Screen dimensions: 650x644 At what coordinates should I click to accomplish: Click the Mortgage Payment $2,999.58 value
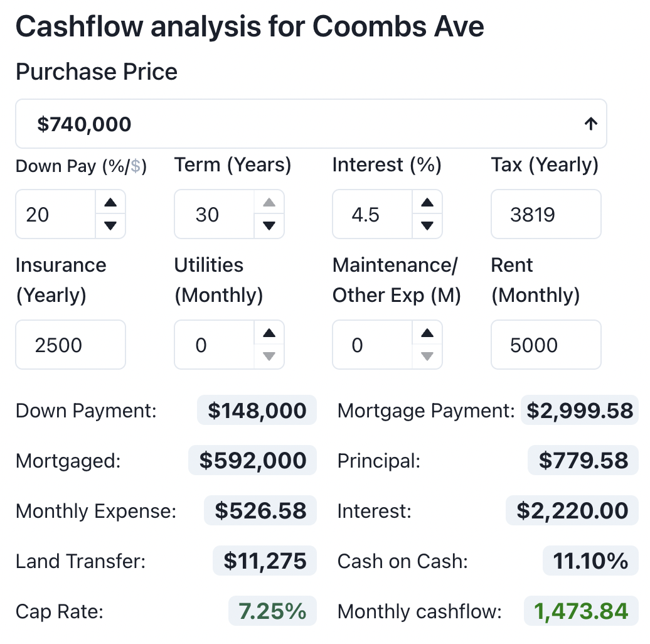[579, 411]
